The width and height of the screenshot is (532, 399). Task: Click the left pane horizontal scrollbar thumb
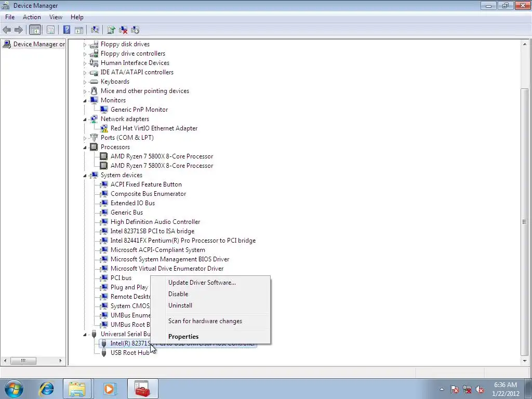pyautogui.click(x=23, y=361)
